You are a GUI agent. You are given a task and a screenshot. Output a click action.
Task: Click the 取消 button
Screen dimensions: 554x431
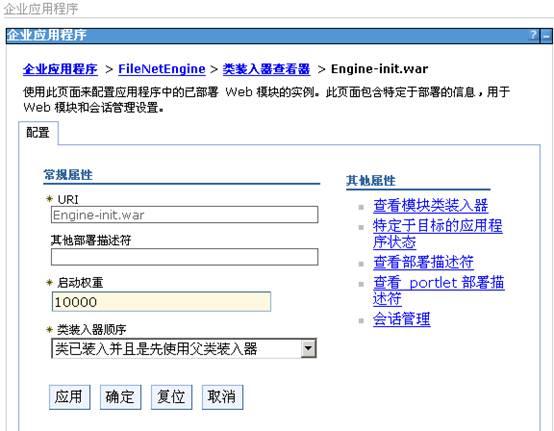click(222, 397)
